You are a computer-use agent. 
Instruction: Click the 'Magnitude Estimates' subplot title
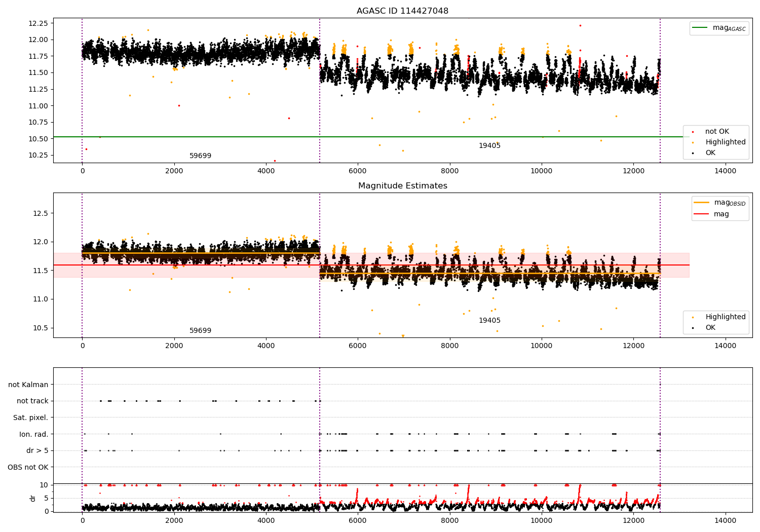pos(402,186)
